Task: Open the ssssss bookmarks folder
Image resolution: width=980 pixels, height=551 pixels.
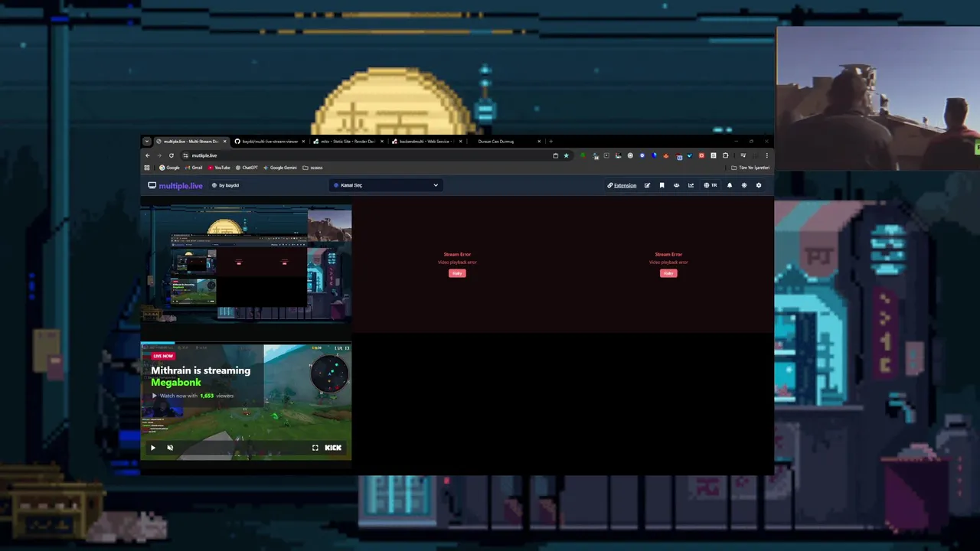Action: tap(312, 168)
